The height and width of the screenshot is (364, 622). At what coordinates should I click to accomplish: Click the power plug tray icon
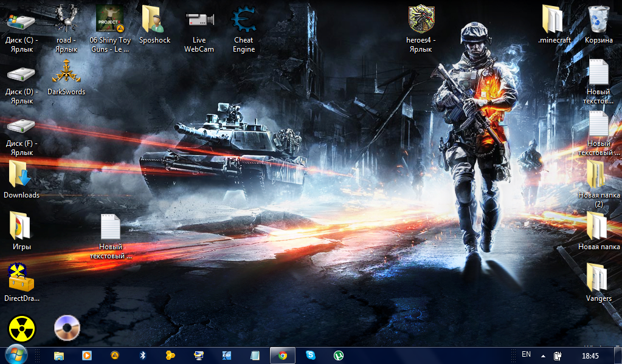pos(558,355)
